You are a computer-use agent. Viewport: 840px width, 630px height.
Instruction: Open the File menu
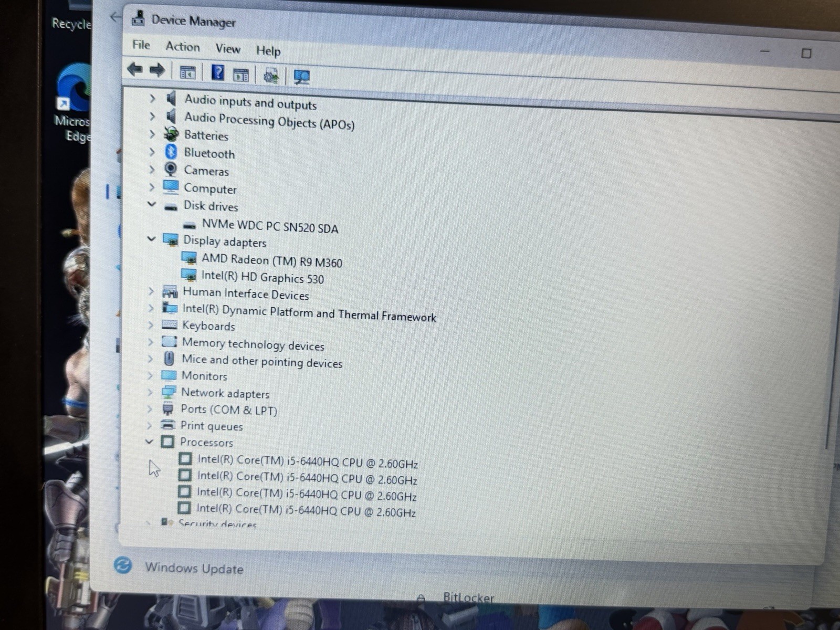click(141, 45)
